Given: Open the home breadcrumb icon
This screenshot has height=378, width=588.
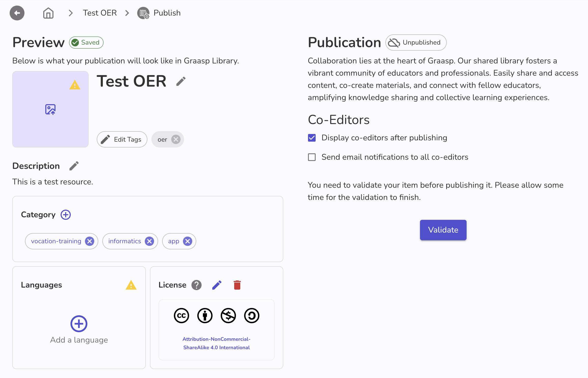Looking at the screenshot, I should [x=48, y=13].
